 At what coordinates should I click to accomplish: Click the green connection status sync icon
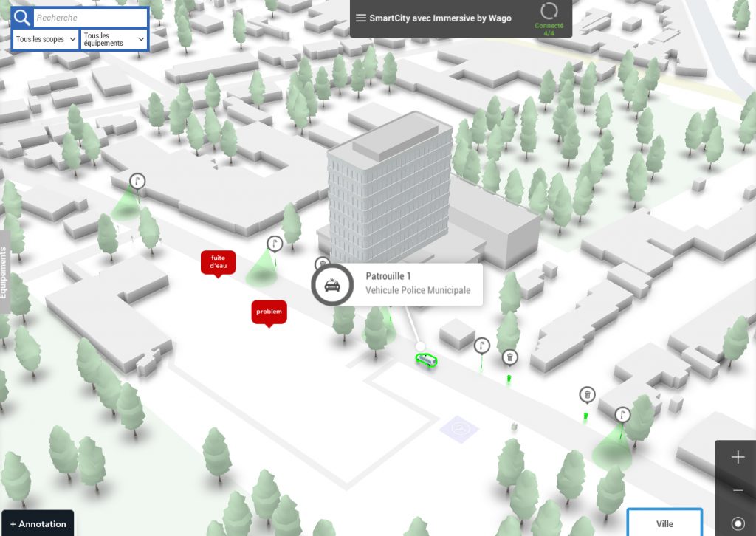point(547,12)
